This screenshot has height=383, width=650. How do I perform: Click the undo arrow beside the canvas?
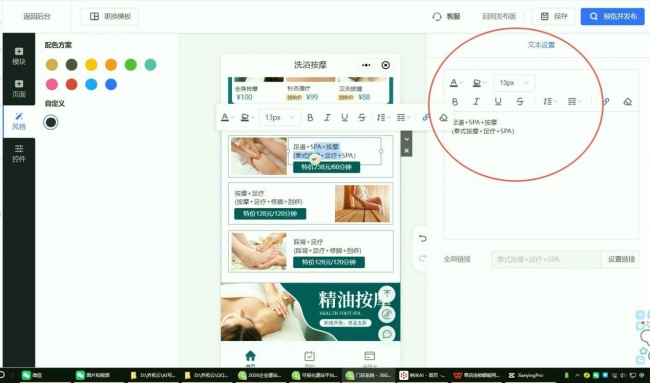[x=422, y=238]
